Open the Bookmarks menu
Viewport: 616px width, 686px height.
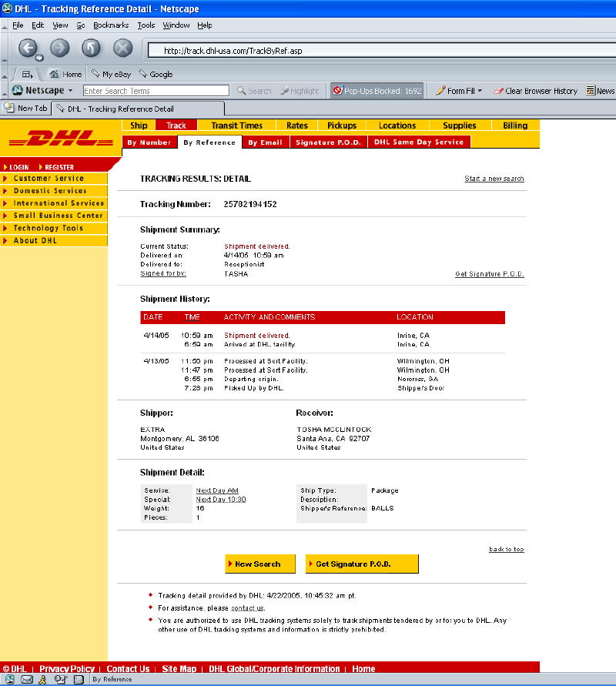(111, 25)
